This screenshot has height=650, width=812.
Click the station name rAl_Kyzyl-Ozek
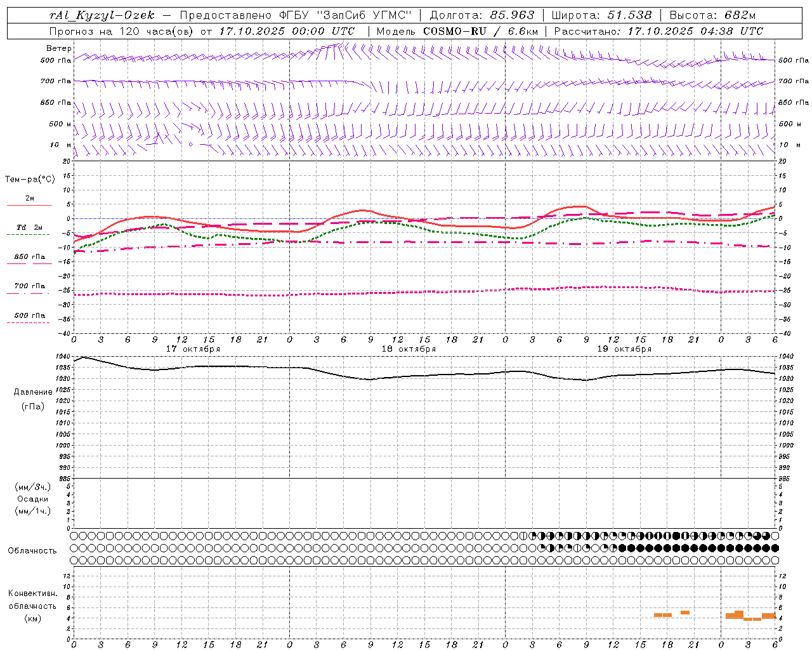[x=102, y=15]
